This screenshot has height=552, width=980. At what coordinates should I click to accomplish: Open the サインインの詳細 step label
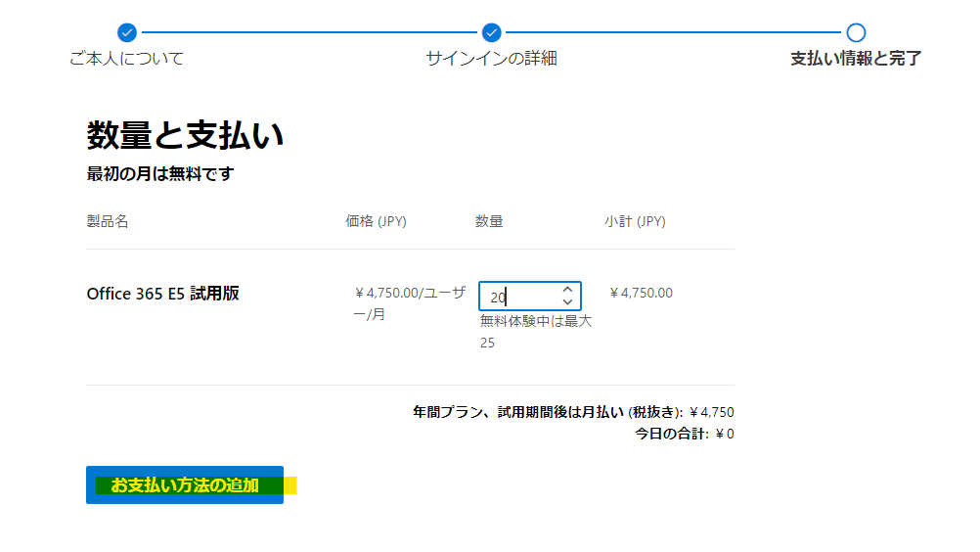[x=491, y=59]
